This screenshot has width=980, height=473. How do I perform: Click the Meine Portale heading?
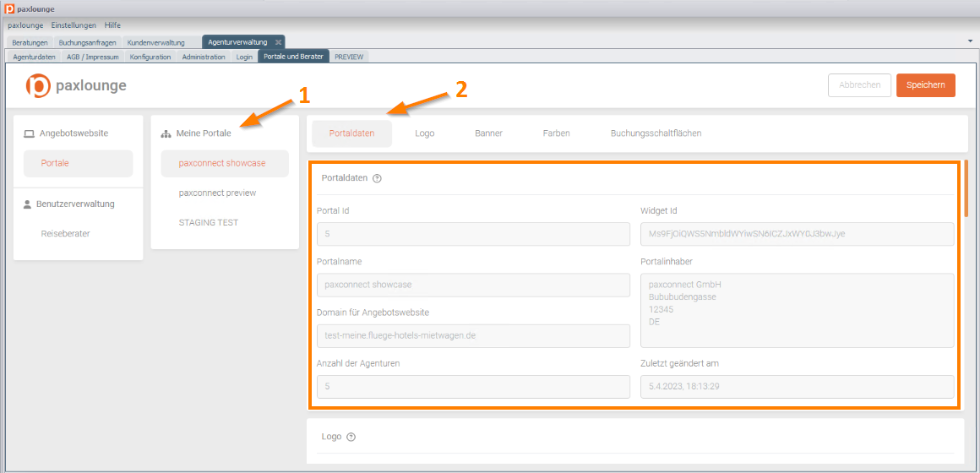click(204, 133)
